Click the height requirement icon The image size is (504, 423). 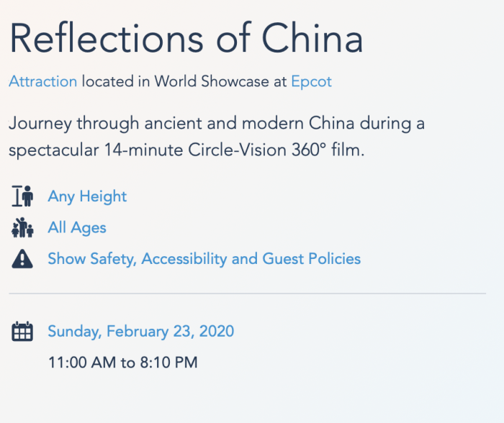[x=23, y=196]
